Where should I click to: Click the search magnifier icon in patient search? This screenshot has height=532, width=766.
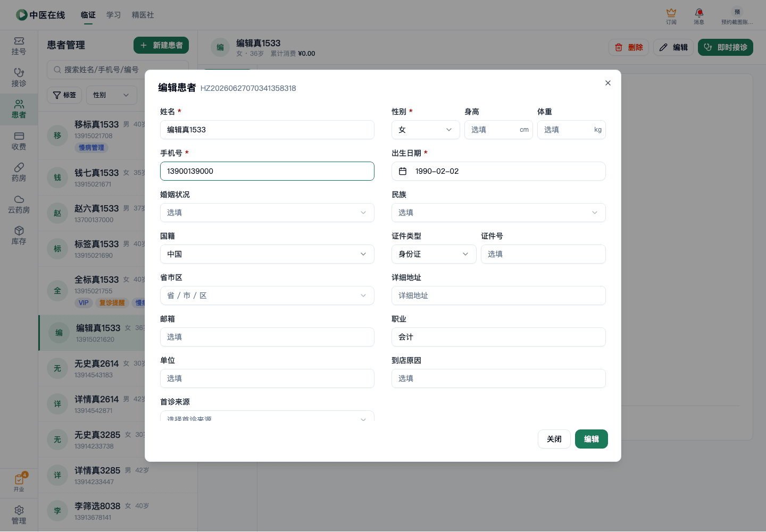point(57,70)
